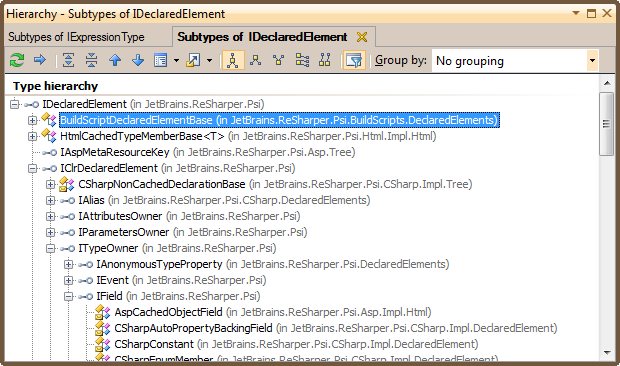Click the export hierarchy icon
This screenshot has width=620, height=366.
[x=193, y=60]
